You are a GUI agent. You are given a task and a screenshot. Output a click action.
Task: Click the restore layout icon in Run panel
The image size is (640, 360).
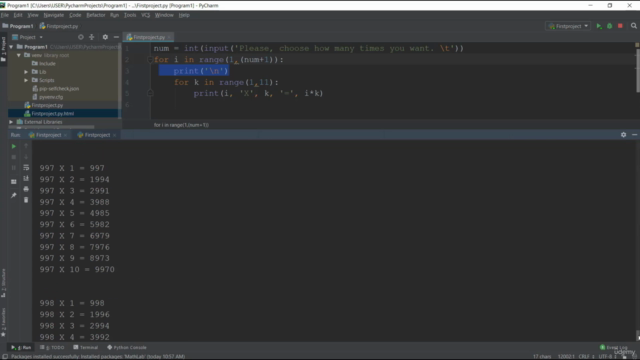click(x=13, y=182)
